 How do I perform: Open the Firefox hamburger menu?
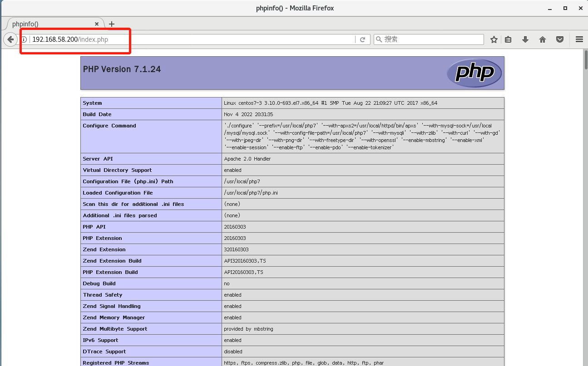coord(579,39)
